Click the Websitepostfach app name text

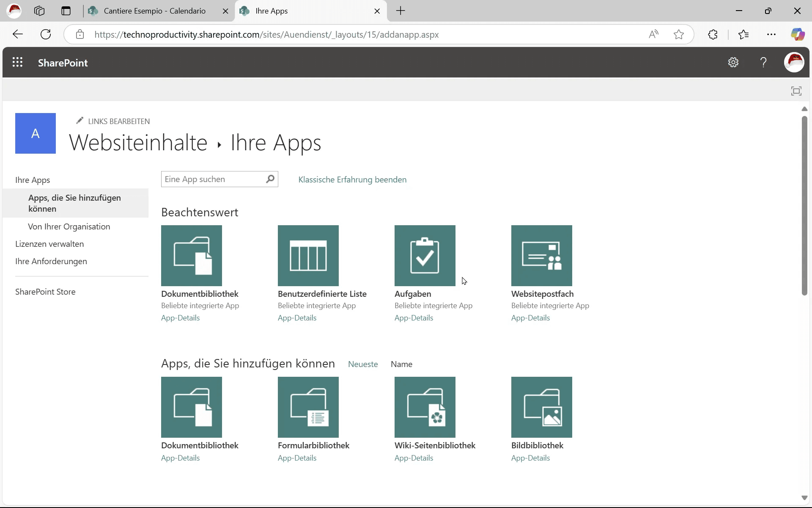click(x=542, y=294)
